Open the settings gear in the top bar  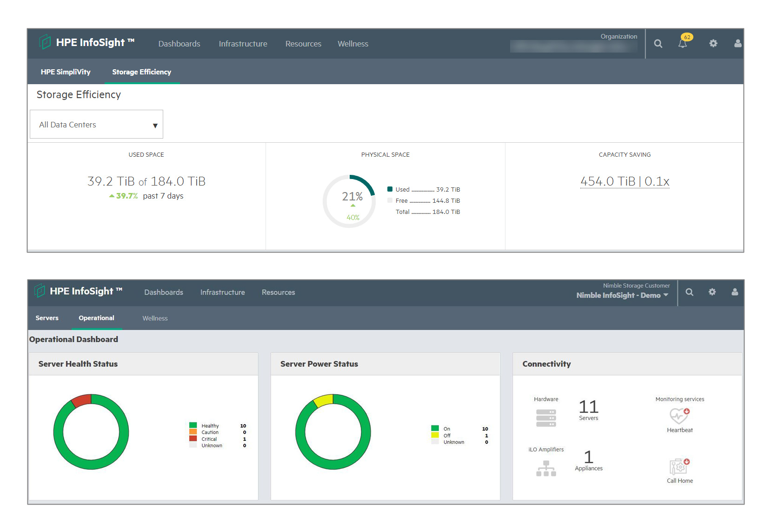coord(714,43)
